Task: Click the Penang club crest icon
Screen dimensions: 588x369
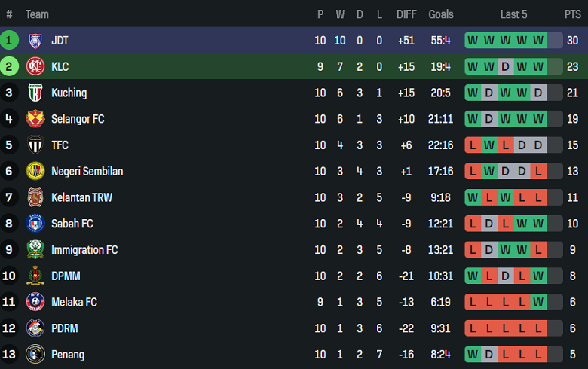Action: pyautogui.click(x=35, y=355)
